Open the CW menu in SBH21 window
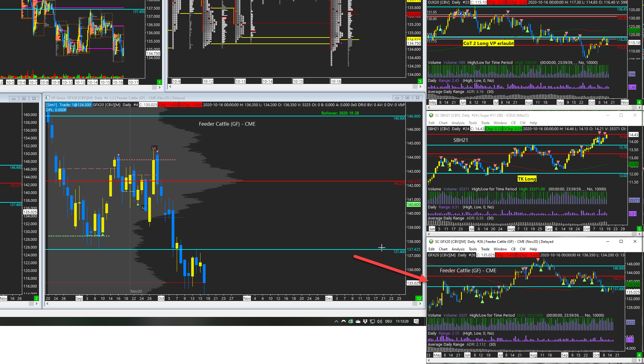 [522, 123]
